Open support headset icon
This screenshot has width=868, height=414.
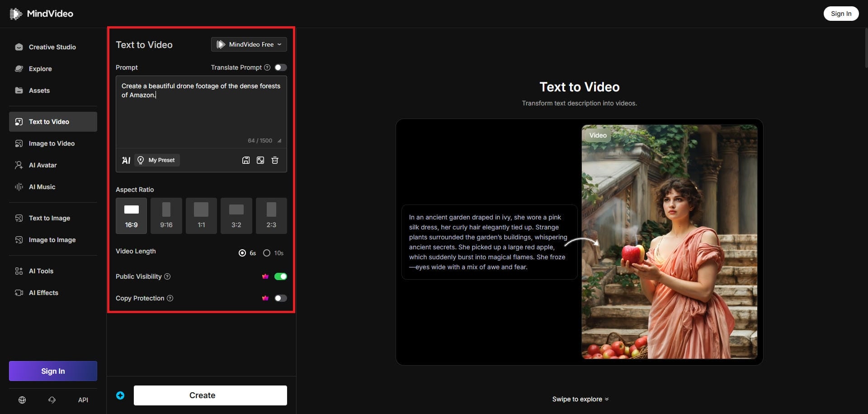click(52, 400)
